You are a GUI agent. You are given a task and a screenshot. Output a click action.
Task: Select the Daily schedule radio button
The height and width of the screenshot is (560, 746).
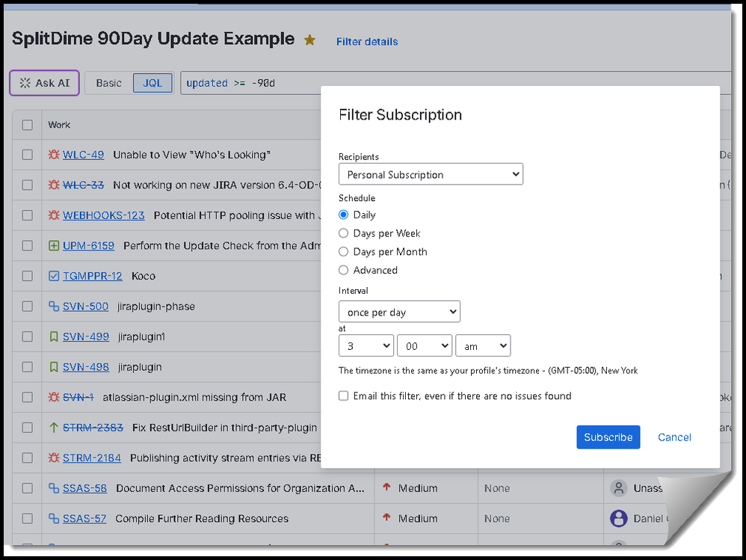343,215
